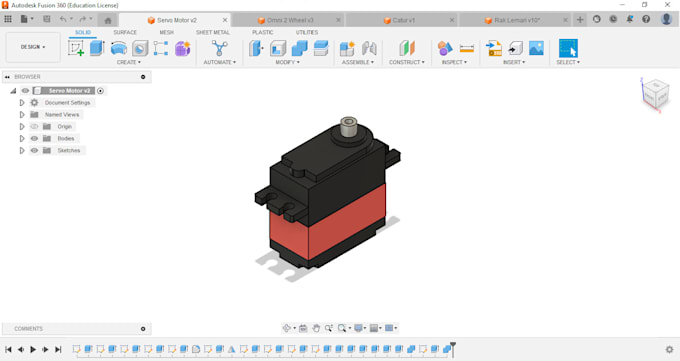Activate Servo Motor v2 component radio button
This screenshot has height=361, width=680.
click(101, 91)
